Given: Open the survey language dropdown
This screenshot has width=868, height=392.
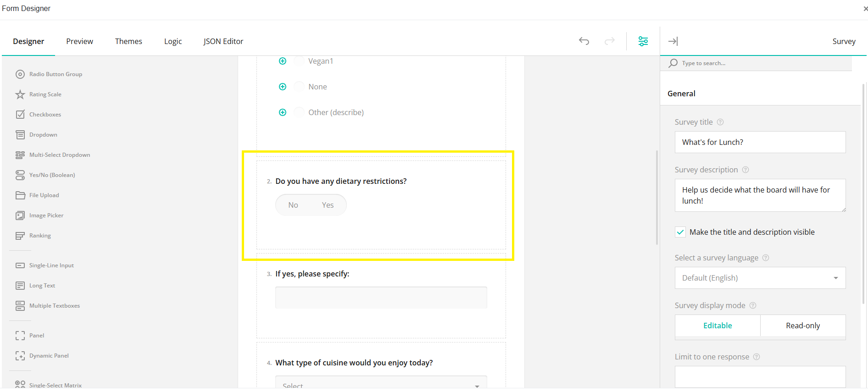Looking at the screenshot, I should pyautogui.click(x=760, y=278).
